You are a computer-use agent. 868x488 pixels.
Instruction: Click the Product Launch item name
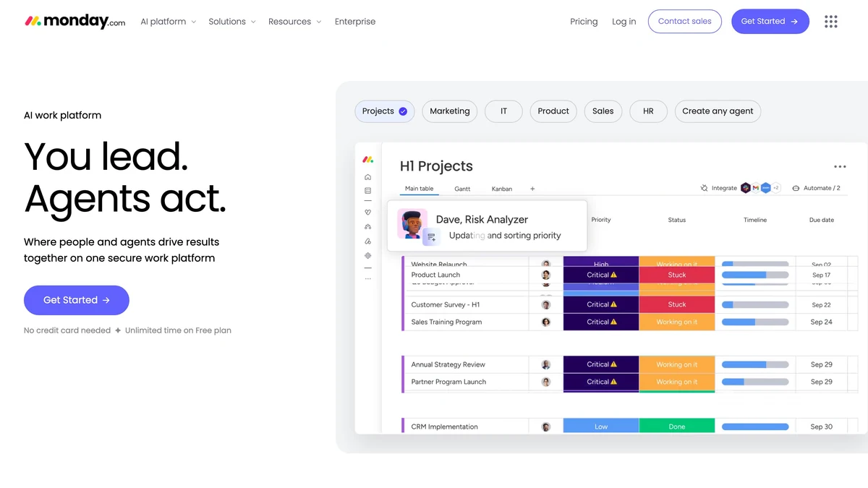pos(435,275)
